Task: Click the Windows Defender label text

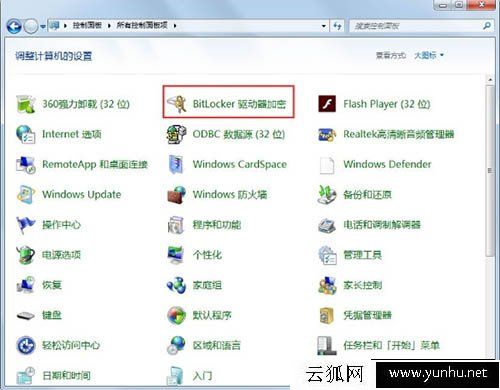Action: click(x=387, y=164)
